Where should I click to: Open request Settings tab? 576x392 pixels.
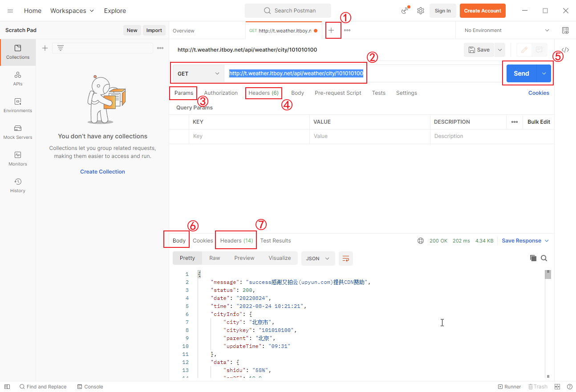click(406, 93)
